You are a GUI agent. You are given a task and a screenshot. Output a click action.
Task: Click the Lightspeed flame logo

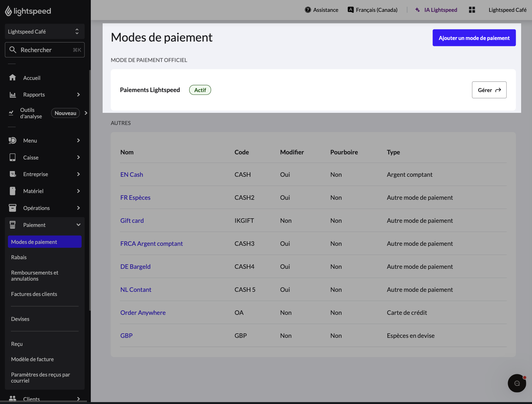point(8,11)
